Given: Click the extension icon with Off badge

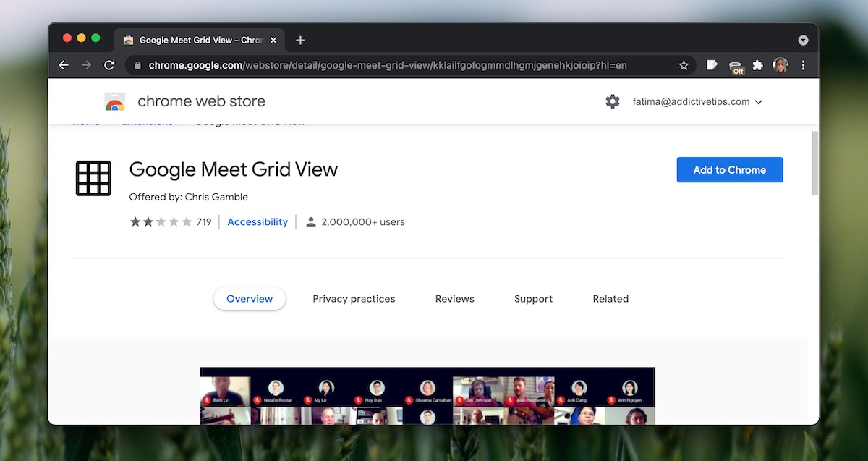Looking at the screenshot, I should point(736,67).
